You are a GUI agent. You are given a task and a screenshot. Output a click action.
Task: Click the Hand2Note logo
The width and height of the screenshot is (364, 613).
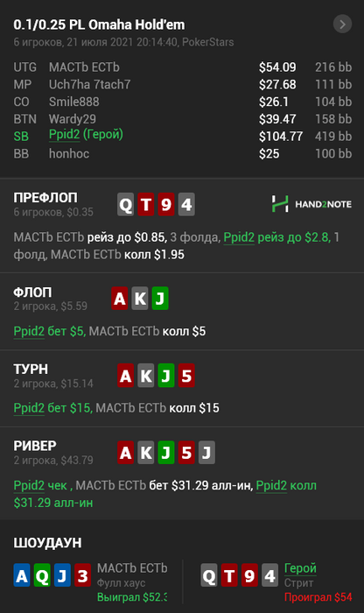(x=311, y=204)
